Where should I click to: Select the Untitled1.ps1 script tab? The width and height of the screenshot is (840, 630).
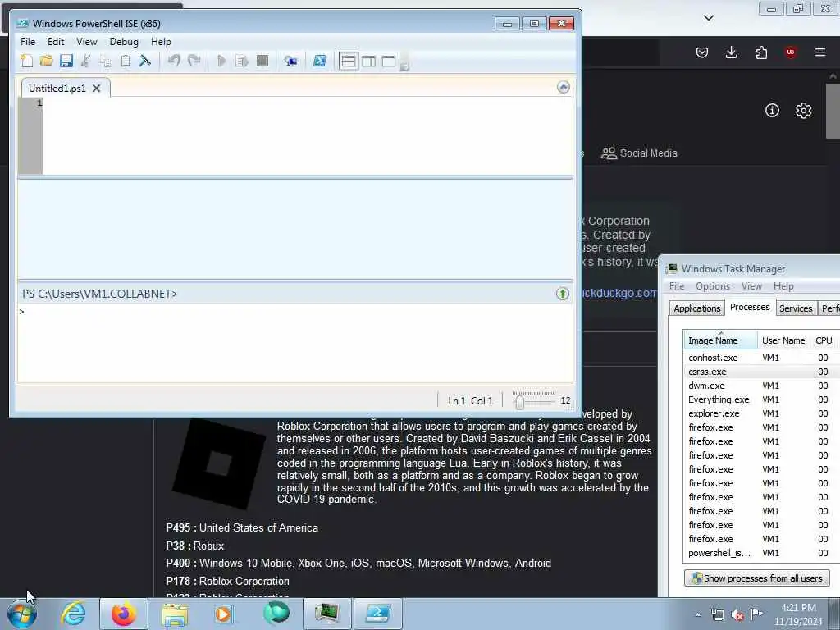[x=57, y=89]
